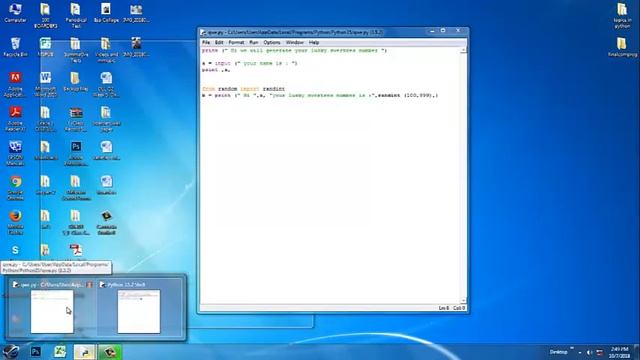
Task: Open the Windows Start button
Action: coord(11,351)
